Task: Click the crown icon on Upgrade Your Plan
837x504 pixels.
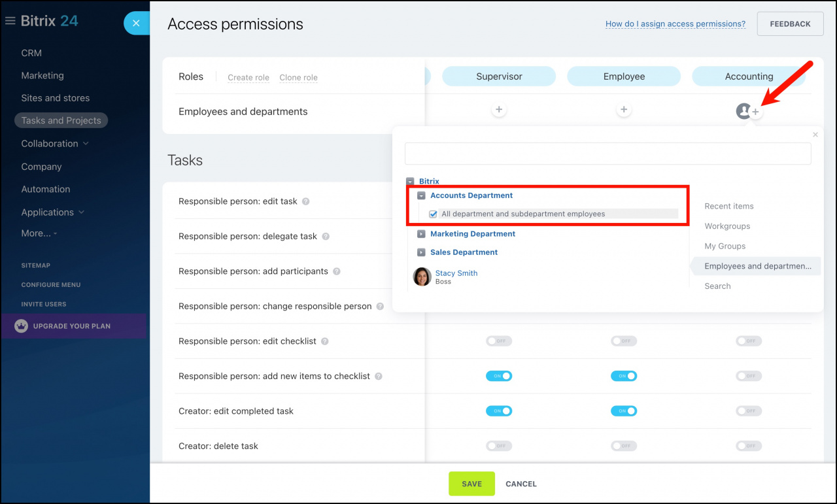Action: pyautogui.click(x=22, y=326)
